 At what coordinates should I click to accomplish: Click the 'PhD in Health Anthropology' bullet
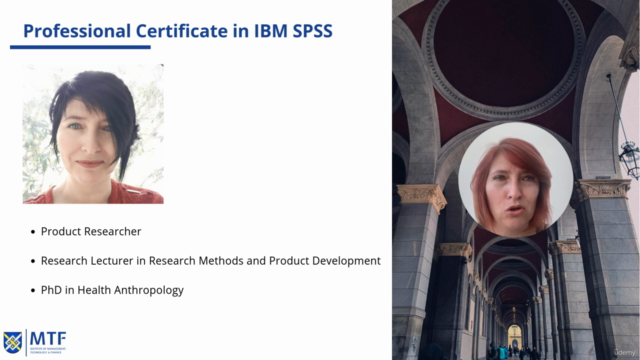[112, 290]
